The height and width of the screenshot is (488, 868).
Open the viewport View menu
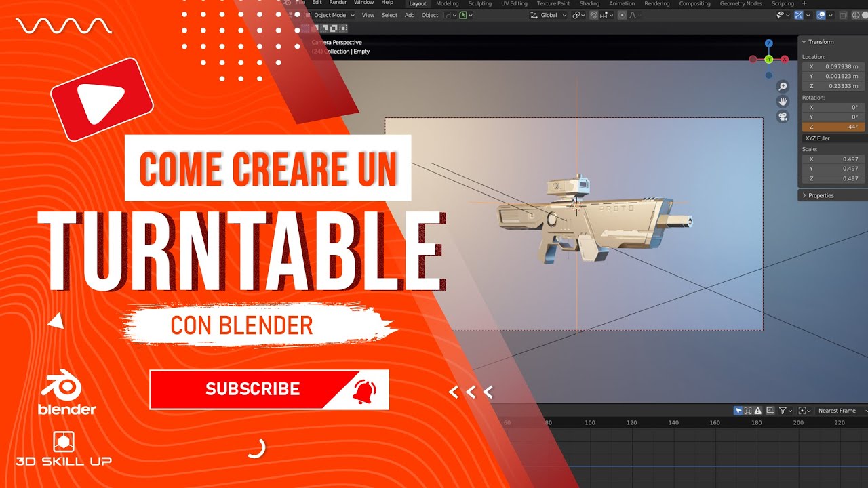coord(368,15)
